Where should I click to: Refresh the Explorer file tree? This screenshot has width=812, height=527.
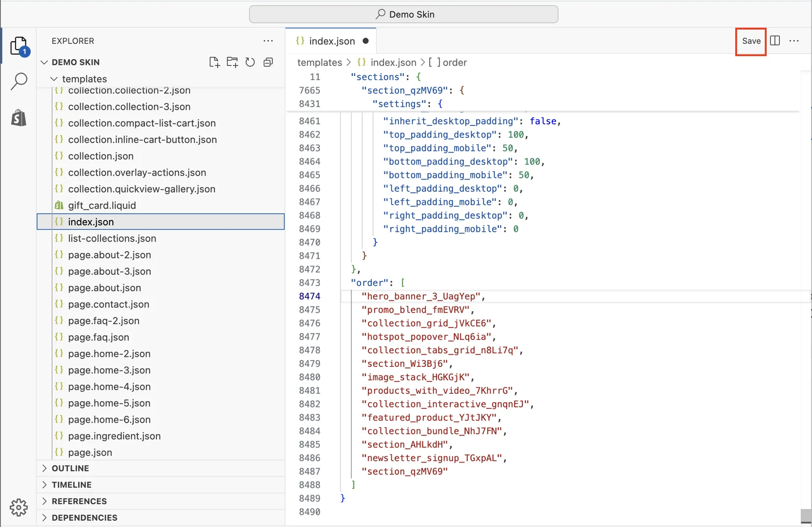coord(250,62)
